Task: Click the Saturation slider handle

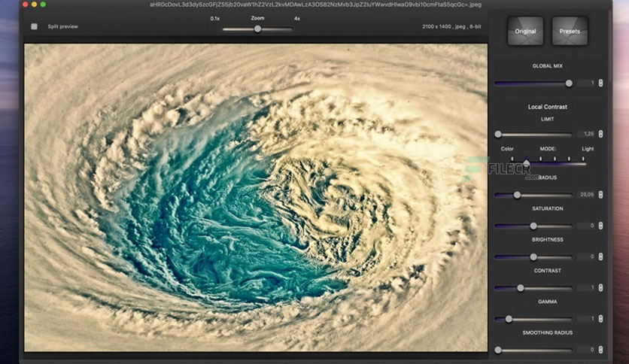Action: pyautogui.click(x=533, y=226)
